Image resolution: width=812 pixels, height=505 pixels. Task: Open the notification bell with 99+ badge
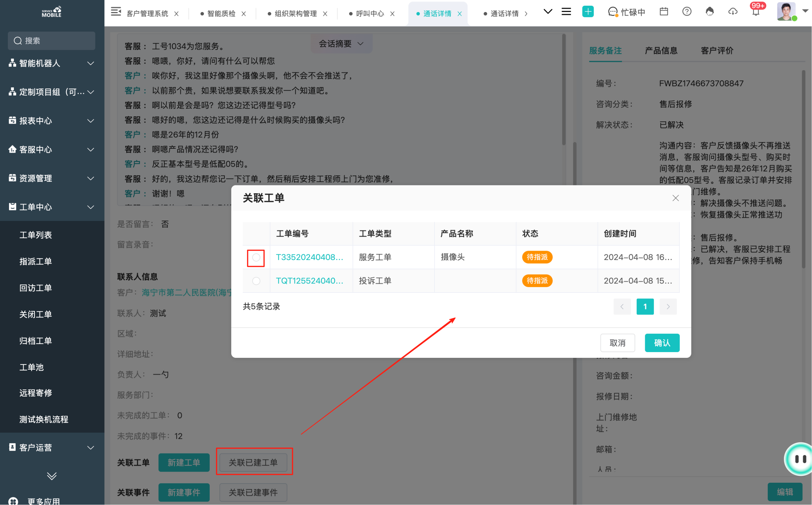click(756, 12)
